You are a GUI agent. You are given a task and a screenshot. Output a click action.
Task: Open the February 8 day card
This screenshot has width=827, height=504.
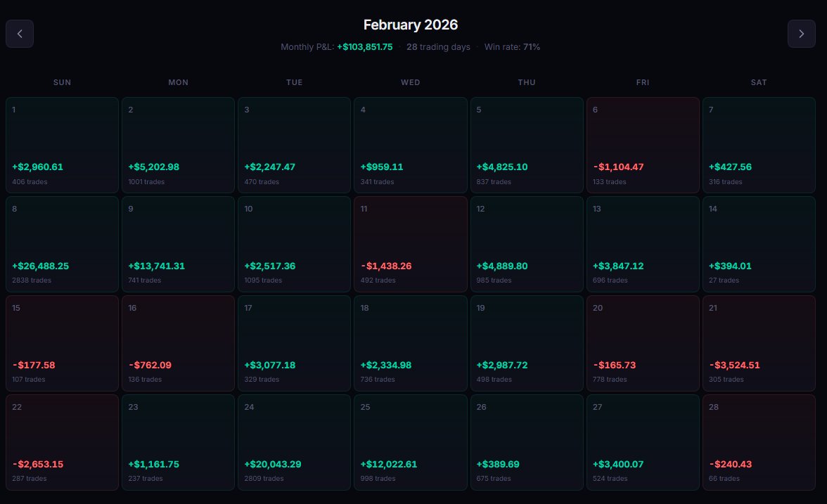pos(62,244)
